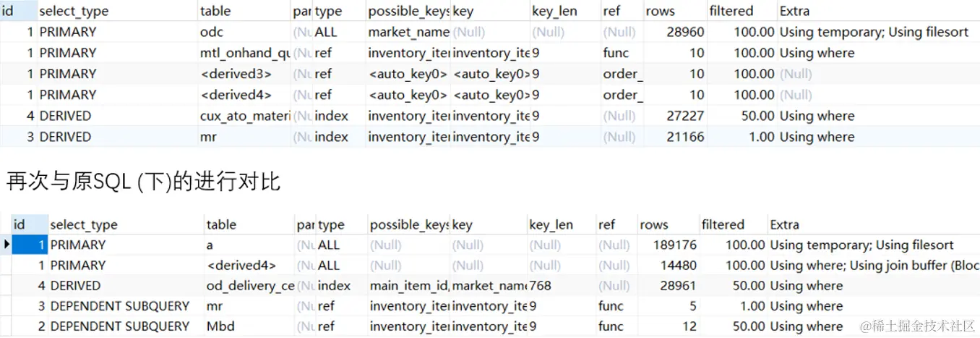Click the heading text 再次与原SQL (下)的进行对比
This screenshot has width=980, height=338.
[x=143, y=182]
